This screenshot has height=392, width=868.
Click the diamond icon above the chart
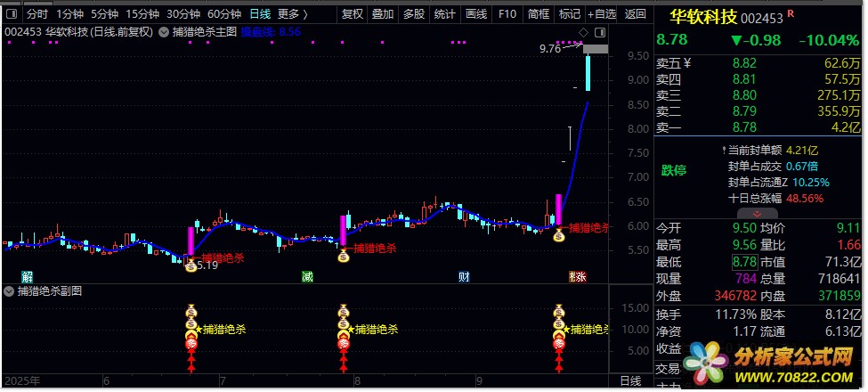(583, 31)
